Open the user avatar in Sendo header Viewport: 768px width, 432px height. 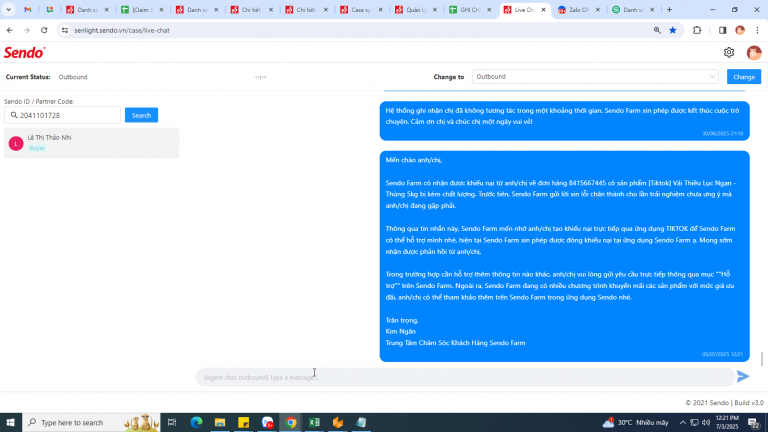754,52
